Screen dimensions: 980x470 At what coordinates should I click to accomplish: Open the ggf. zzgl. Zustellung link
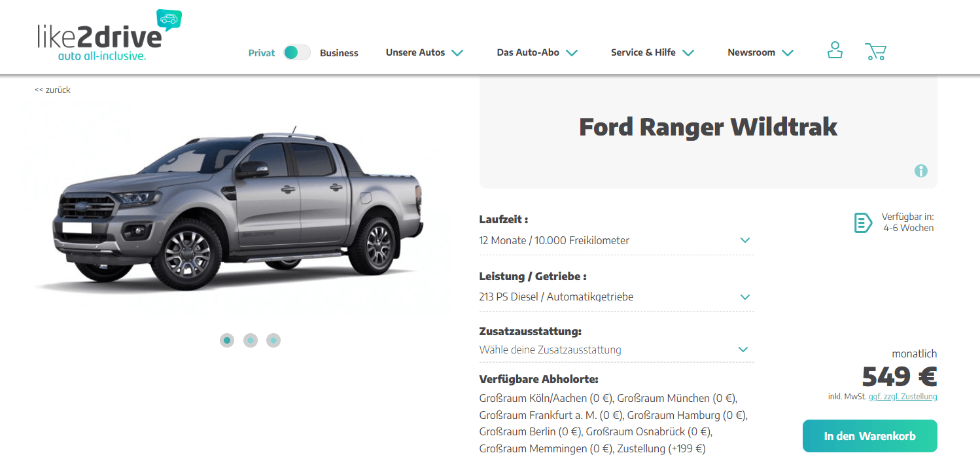pyautogui.click(x=903, y=397)
